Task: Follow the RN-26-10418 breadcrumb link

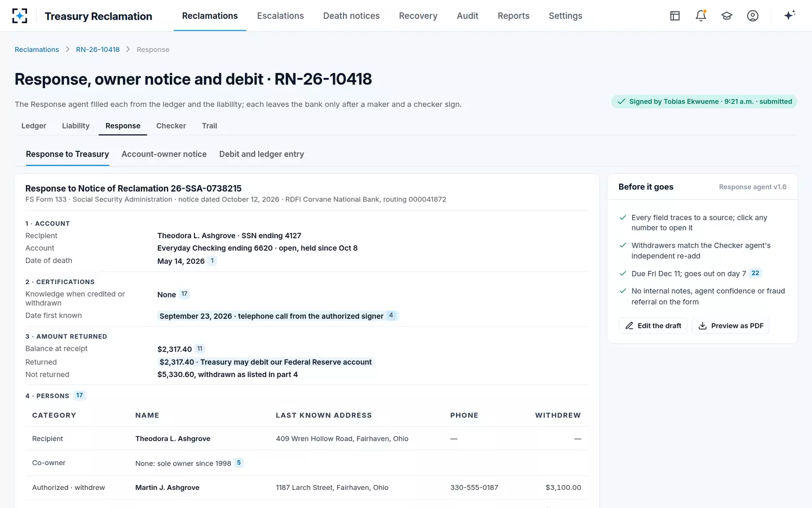Action: point(98,50)
